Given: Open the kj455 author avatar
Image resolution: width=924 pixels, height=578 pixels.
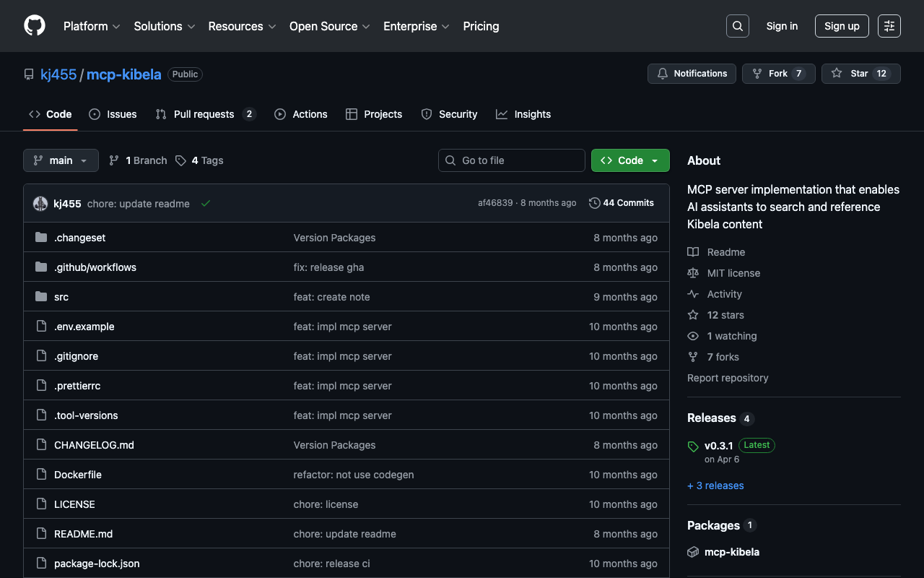Looking at the screenshot, I should pos(40,204).
